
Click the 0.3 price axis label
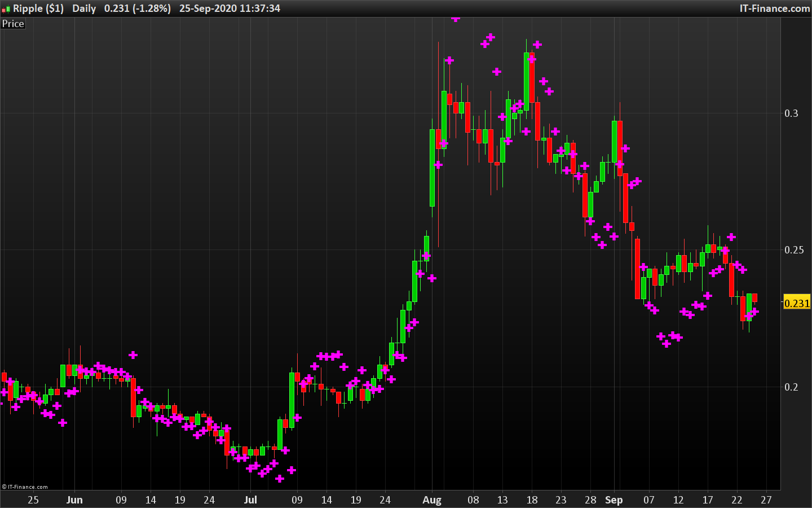click(792, 113)
